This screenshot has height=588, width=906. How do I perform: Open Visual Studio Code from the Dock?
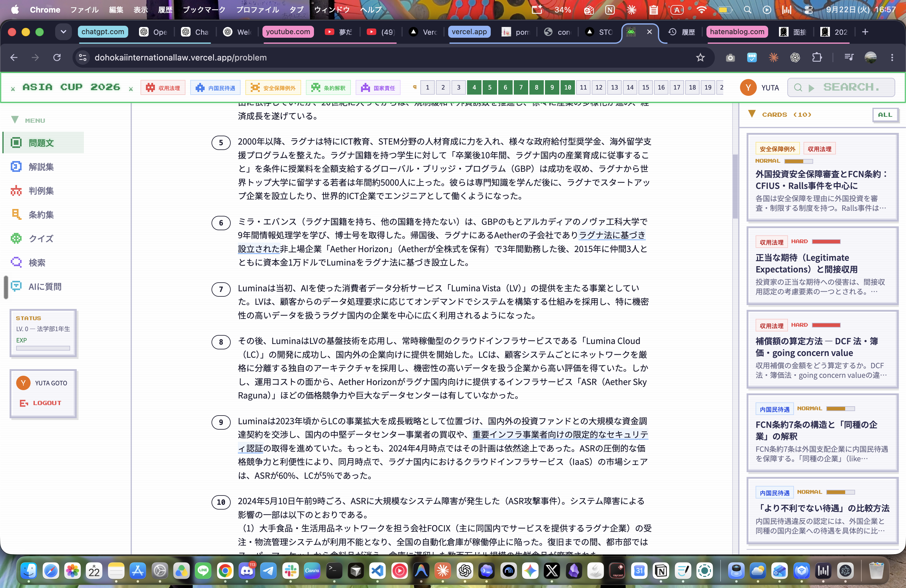[x=377, y=571]
